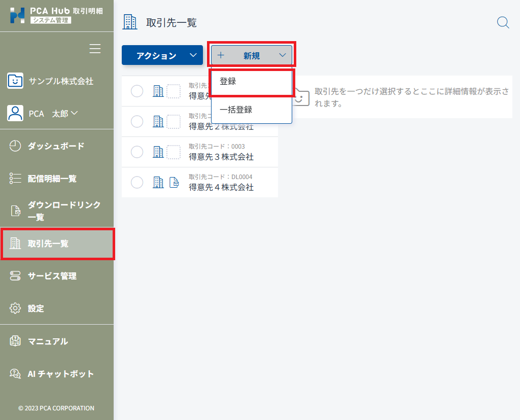Expand the PCA 太郎 user menu
520x420 pixels.
(x=53, y=114)
